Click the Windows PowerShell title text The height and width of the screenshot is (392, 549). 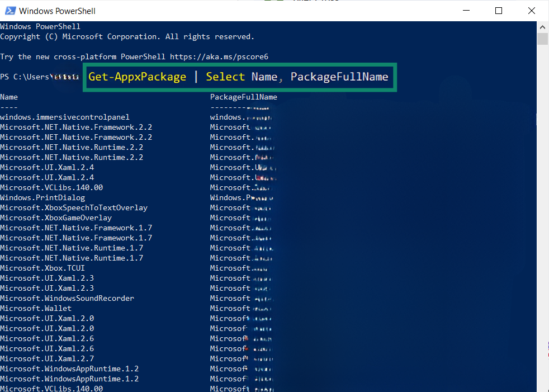(x=58, y=10)
